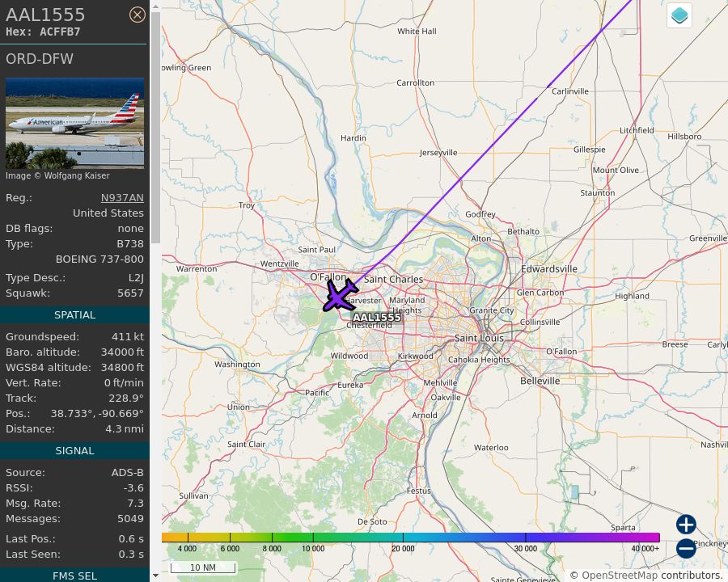Viewport: 728px width, 582px height.
Task: Click the Last Pos. value 0.6 s
Action: click(131, 539)
